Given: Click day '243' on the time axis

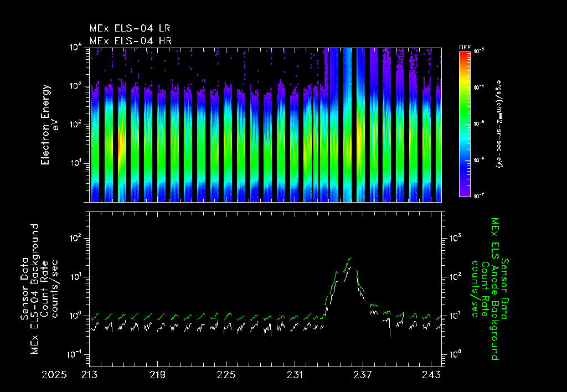Looking at the screenshot, I should [x=431, y=375].
